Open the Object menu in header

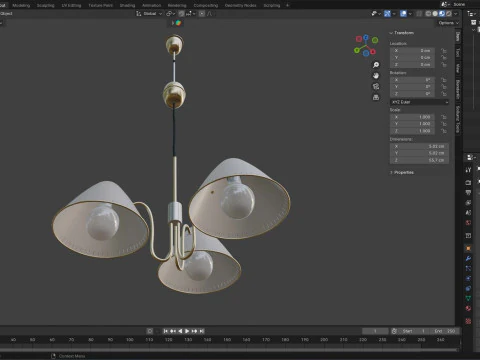pos(6,14)
